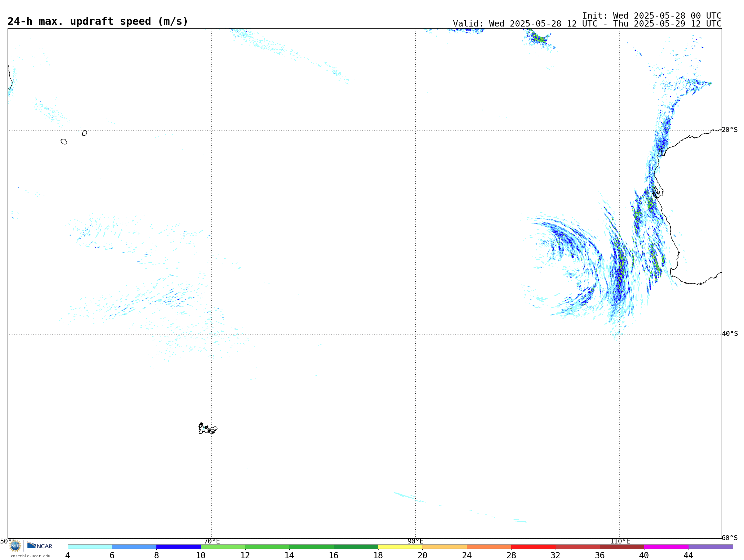Click the colorbar tick label '36'

pyautogui.click(x=600, y=556)
